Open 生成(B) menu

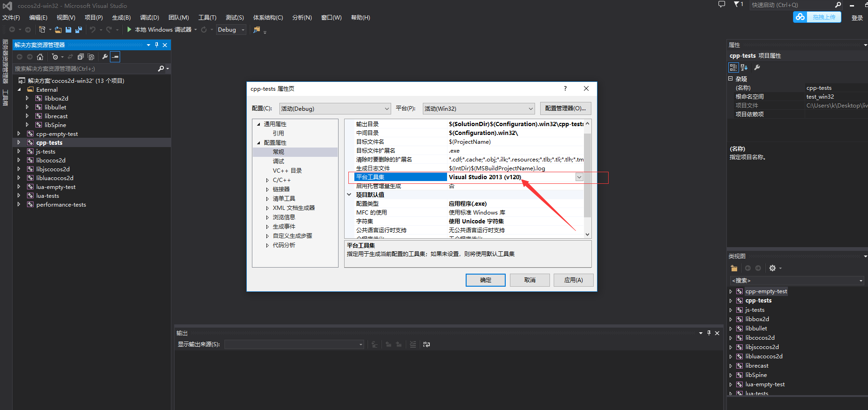click(121, 18)
